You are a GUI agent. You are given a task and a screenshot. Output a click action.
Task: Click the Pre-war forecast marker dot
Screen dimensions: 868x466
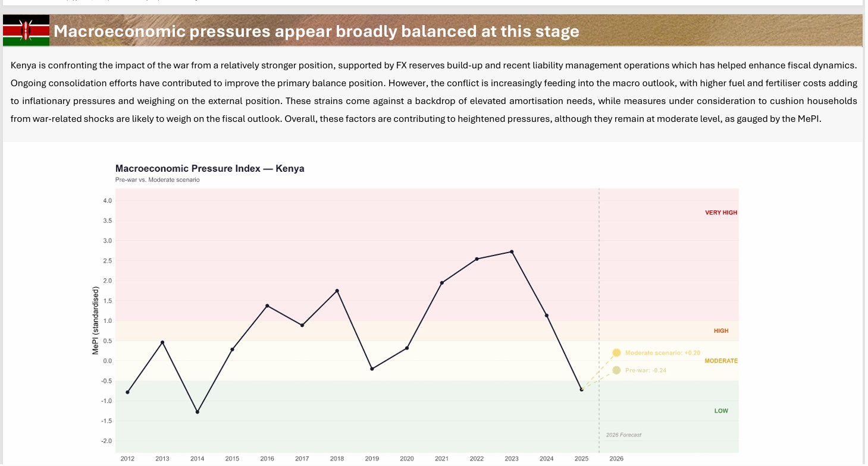[x=616, y=370]
